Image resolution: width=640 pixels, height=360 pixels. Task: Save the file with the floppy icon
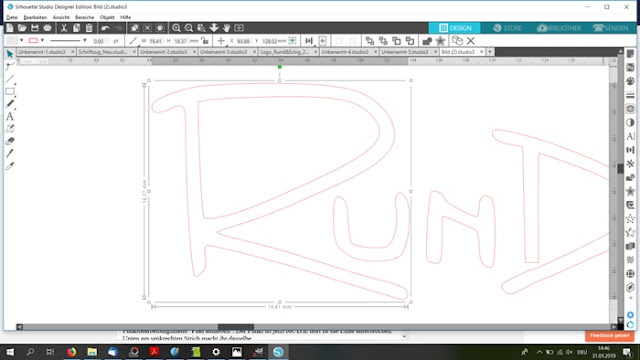35,28
